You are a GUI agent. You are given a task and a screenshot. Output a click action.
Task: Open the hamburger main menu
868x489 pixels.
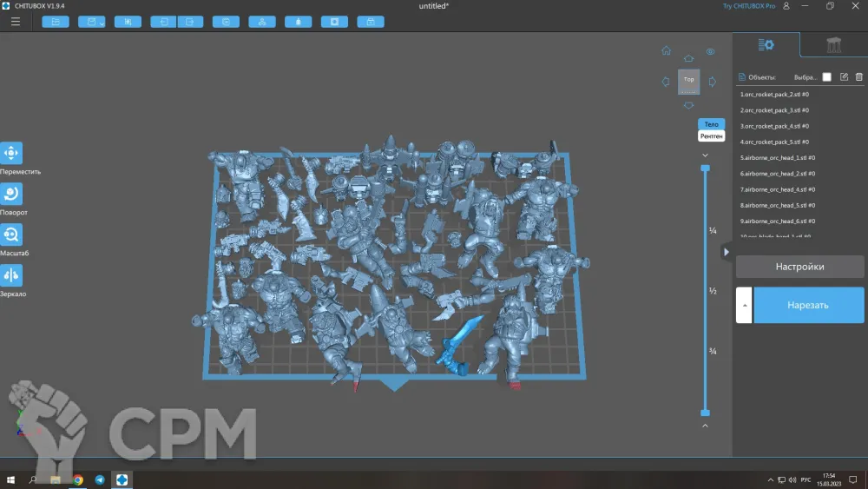click(16, 22)
